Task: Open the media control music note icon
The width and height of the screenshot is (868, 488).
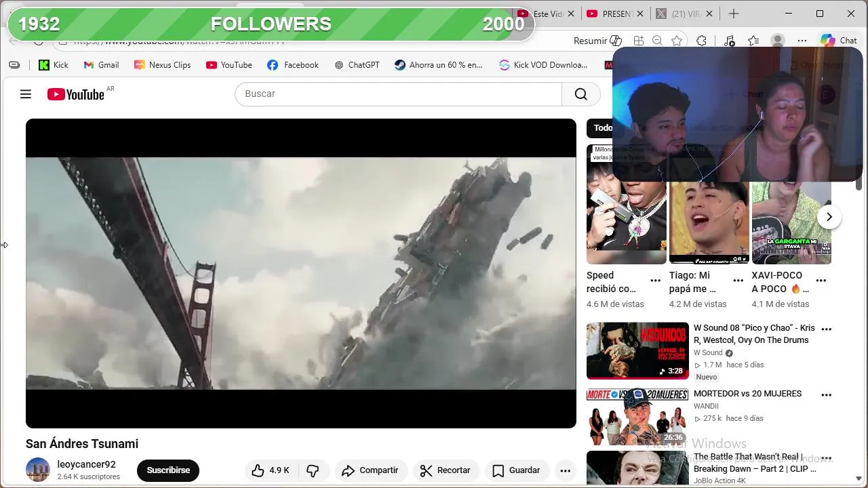Action: 729,41
